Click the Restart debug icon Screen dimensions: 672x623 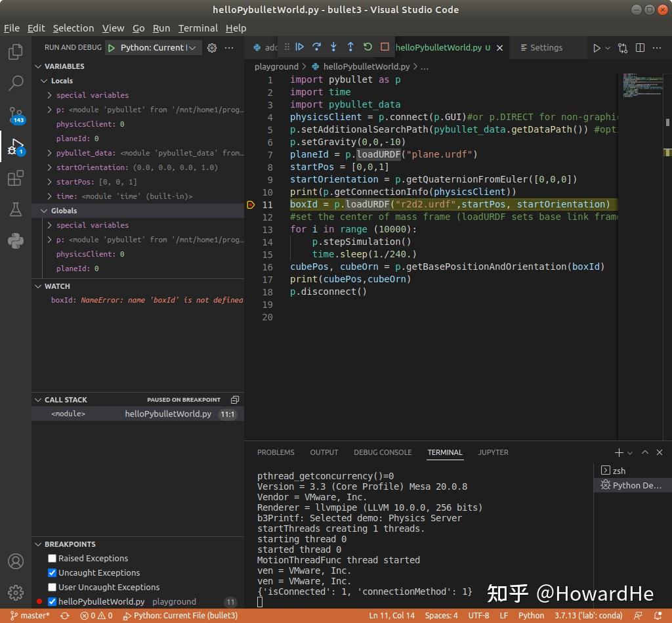tap(367, 47)
